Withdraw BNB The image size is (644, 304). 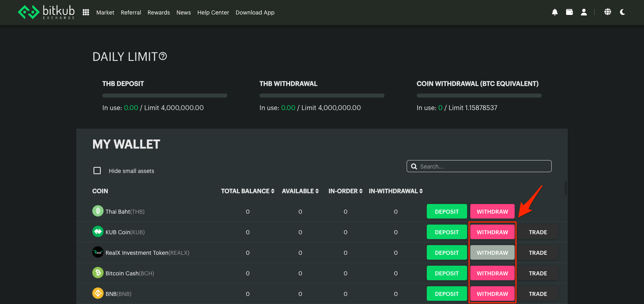(x=492, y=294)
